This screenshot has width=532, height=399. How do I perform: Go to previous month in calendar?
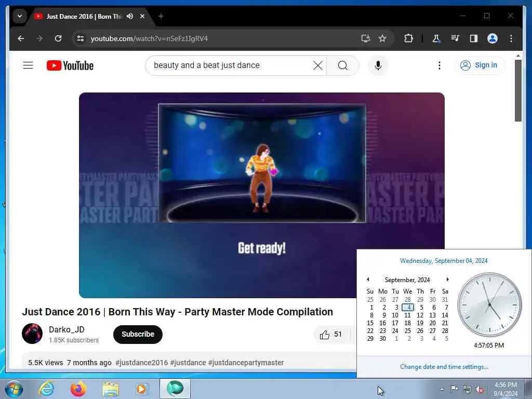pos(368,279)
